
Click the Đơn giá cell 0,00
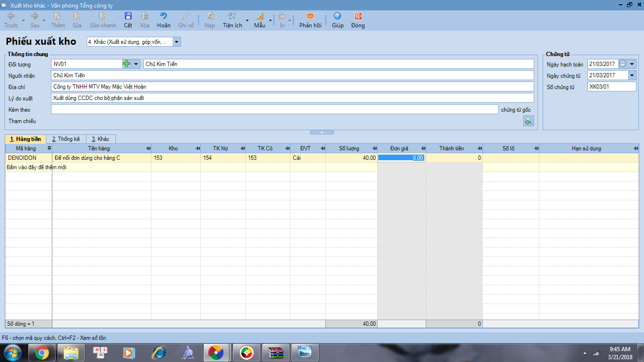point(401,158)
